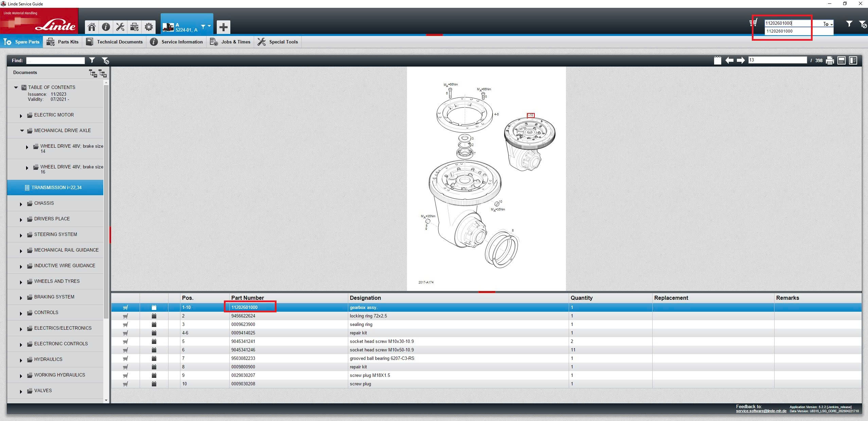This screenshot has width=868, height=421.
Task: Go to next page arrow
Action: click(x=741, y=60)
